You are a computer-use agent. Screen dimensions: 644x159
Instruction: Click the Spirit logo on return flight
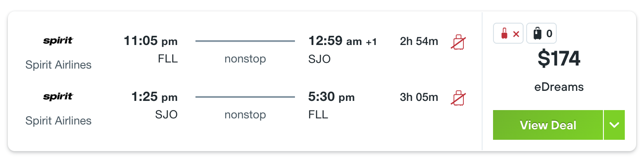(x=58, y=97)
